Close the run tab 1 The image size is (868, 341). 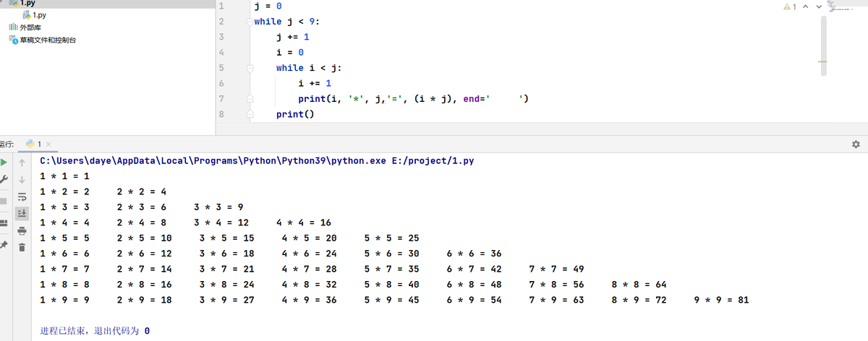pyautogui.click(x=48, y=144)
